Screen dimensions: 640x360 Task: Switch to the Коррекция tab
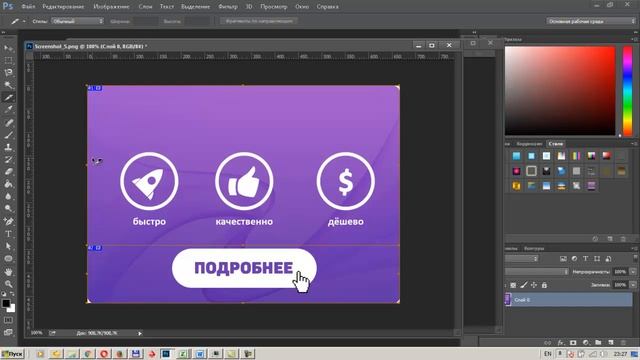pos(529,144)
